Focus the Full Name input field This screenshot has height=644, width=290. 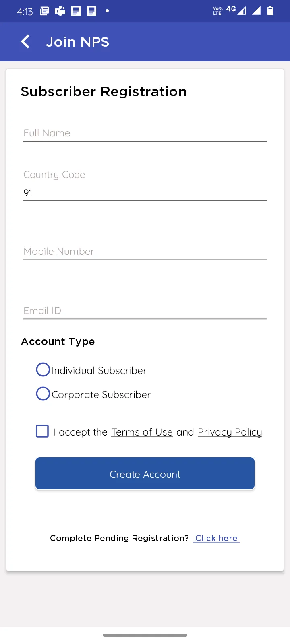[x=145, y=133]
